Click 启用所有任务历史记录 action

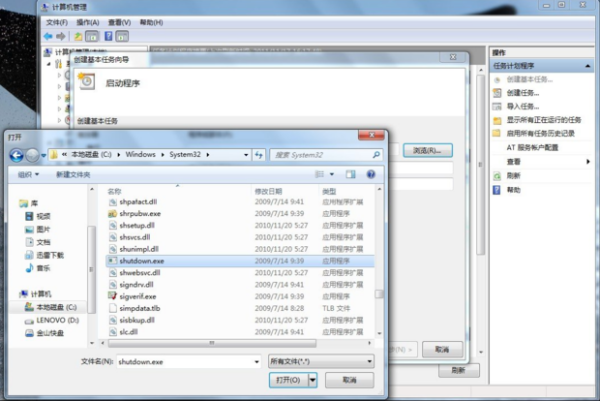540,134
